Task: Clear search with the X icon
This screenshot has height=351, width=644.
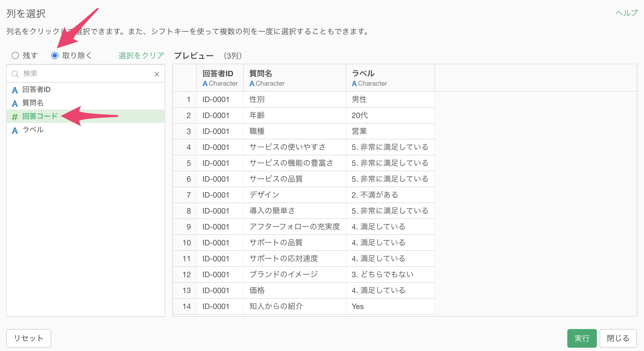Action: (157, 74)
